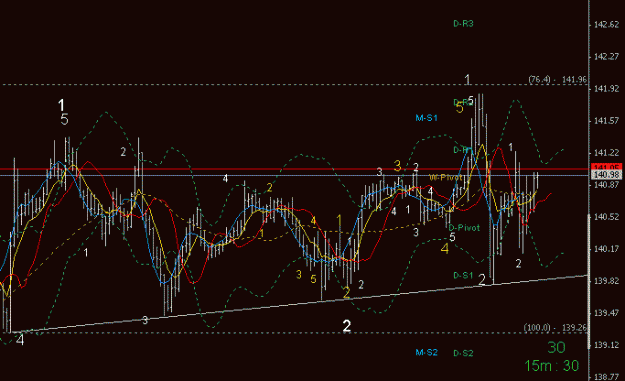Select the 141.22 price axis value
Image resolution: width=625 pixels, height=381 pixels.
coord(606,153)
